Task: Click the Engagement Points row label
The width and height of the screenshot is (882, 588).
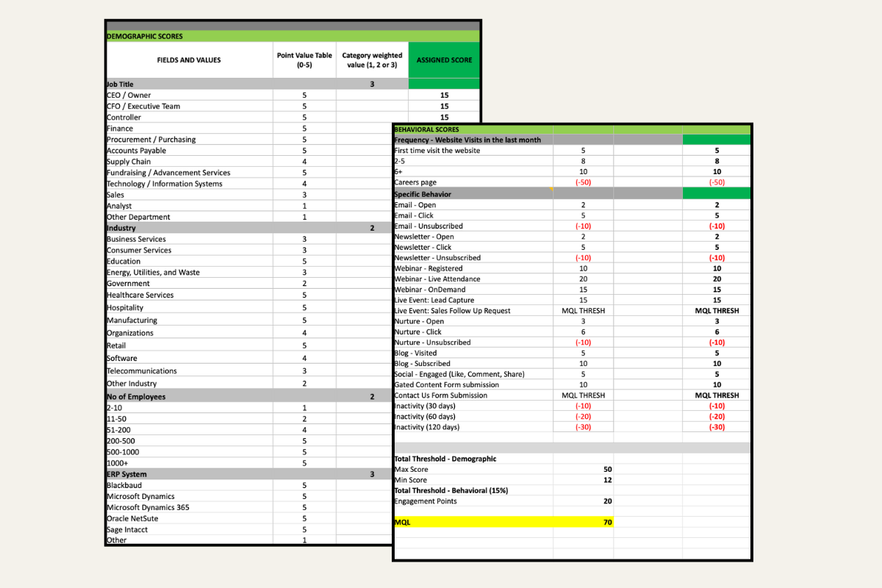Action: pyautogui.click(x=426, y=501)
